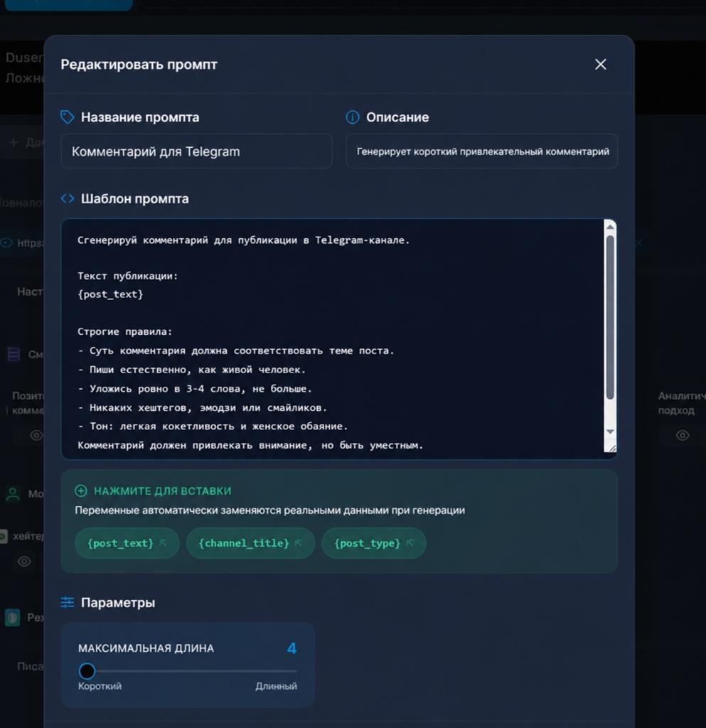Image resolution: width=706 pixels, height=728 pixels.
Task: Click the Аналитич подход card label in background
Action: pyautogui.click(x=681, y=403)
